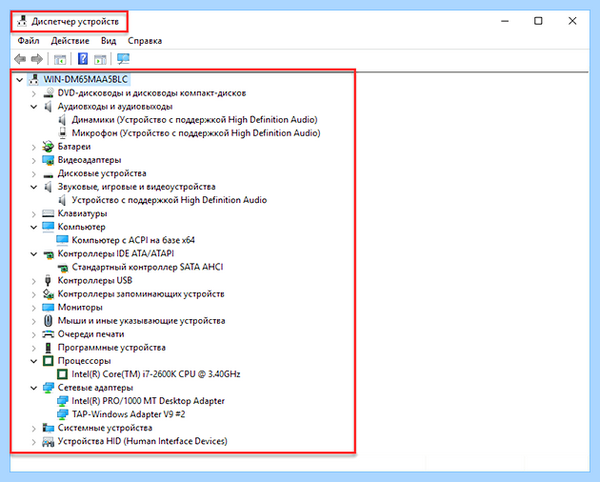Screen dimensions: 600x482
Task: Click the keyboard icon beside Клавиатуры
Action: pos(48,213)
